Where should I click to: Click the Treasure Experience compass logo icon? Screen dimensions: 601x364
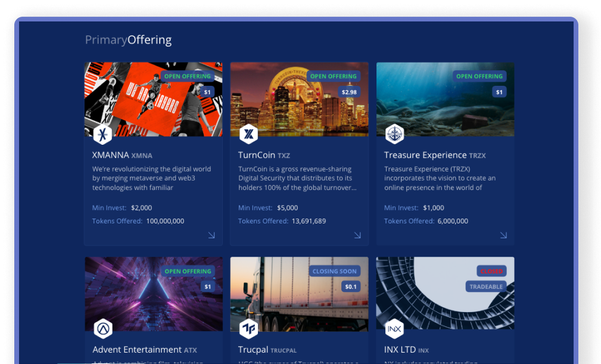tap(394, 134)
